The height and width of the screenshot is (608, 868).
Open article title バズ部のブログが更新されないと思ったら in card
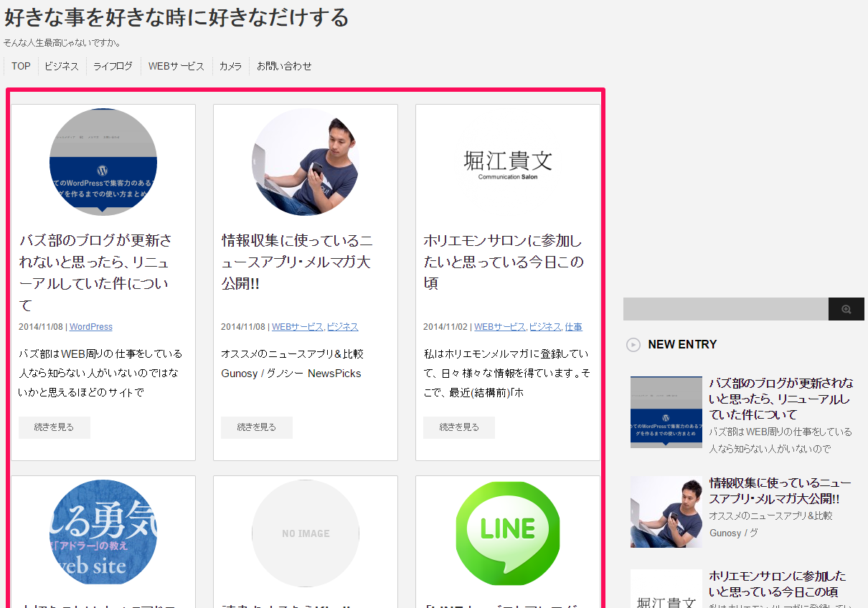pos(95,272)
